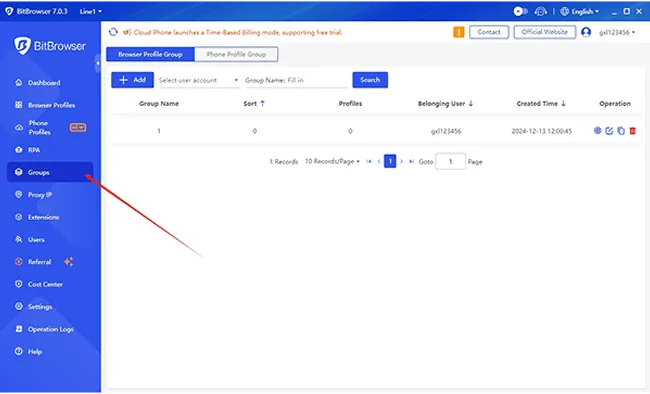The image size is (650, 394).
Task: Go to first page pagination icon
Action: (369, 161)
